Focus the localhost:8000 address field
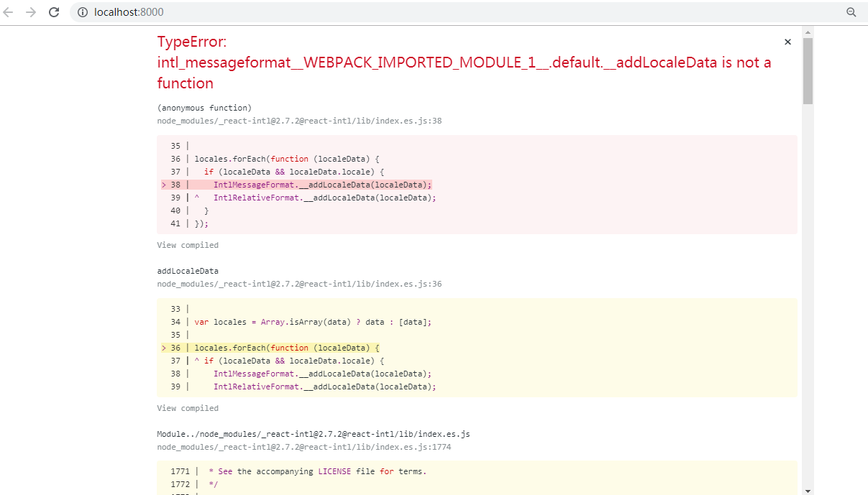Viewport: 868px width, 495px height. click(460, 12)
